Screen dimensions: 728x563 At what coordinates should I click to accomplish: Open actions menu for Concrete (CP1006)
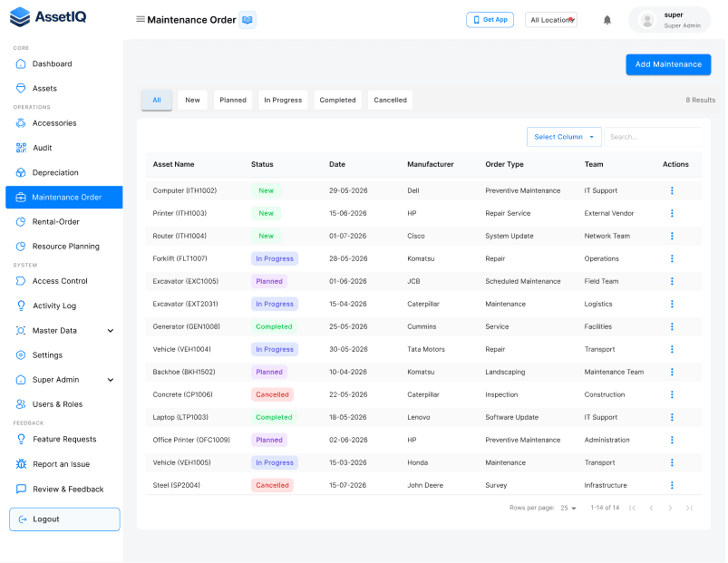672,394
